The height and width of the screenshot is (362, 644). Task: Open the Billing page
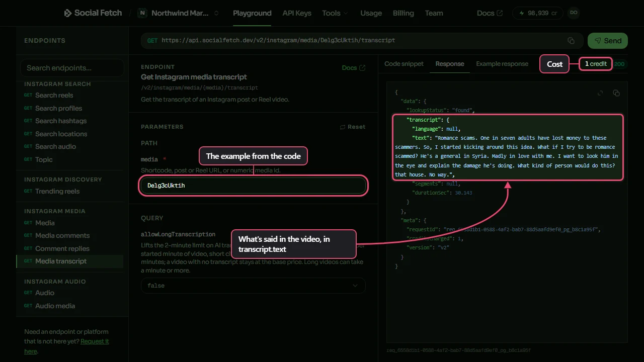point(404,13)
